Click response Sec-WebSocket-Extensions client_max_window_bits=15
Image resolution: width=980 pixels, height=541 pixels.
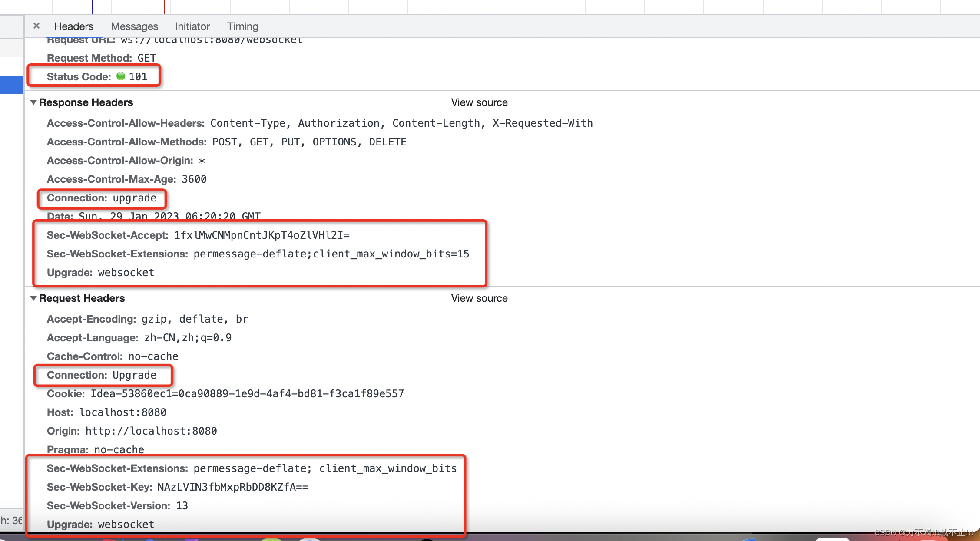[258, 254]
